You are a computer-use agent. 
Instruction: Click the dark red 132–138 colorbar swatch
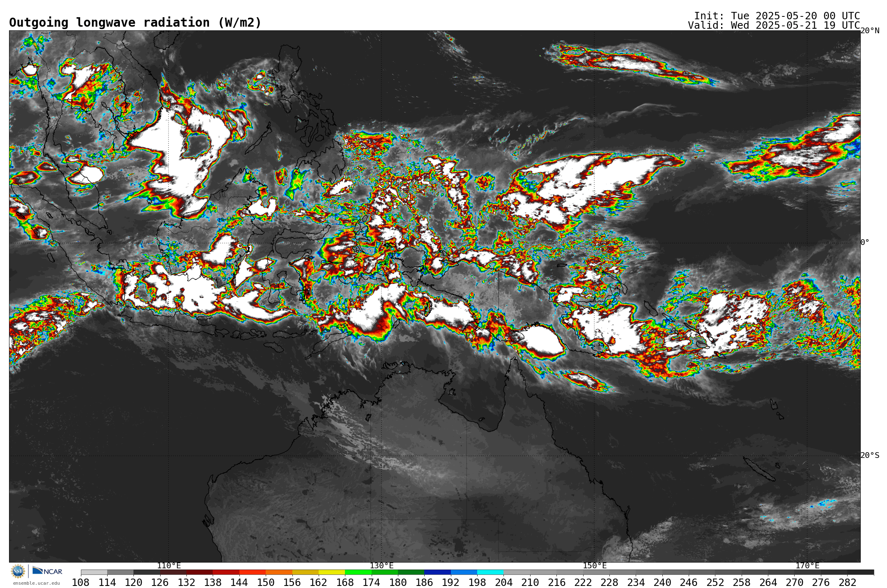click(x=200, y=572)
